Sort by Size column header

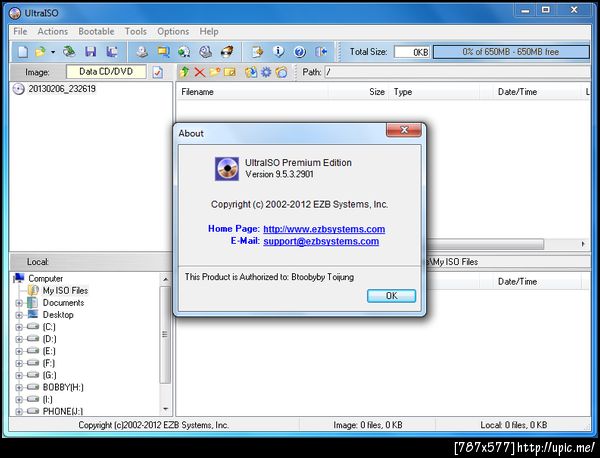click(x=358, y=92)
